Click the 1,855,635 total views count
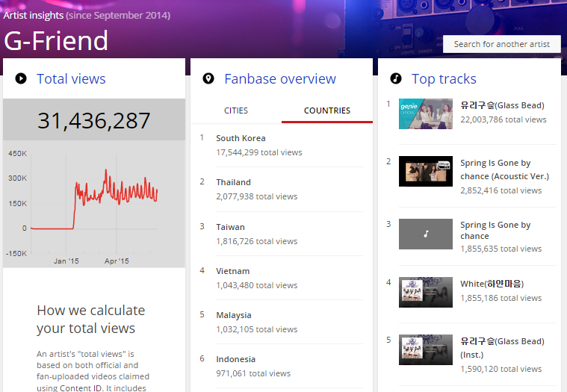This screenshot has height=392, width=567. (501, 249)
